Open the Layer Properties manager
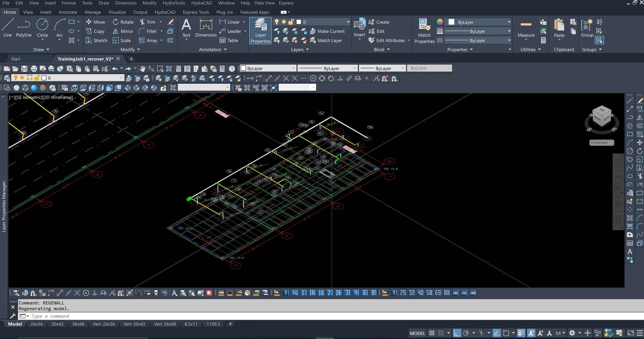 [x=260, y=30]
